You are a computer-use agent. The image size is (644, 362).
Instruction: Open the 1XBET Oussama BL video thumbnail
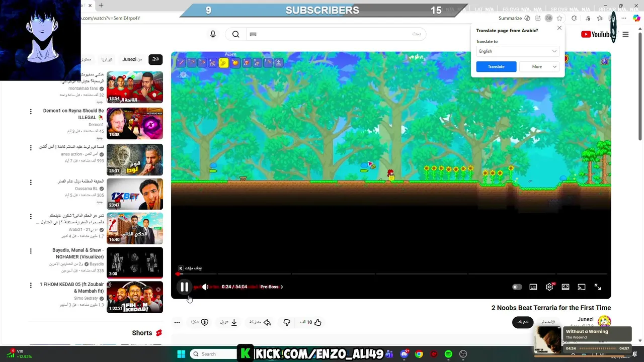point(135,194)
